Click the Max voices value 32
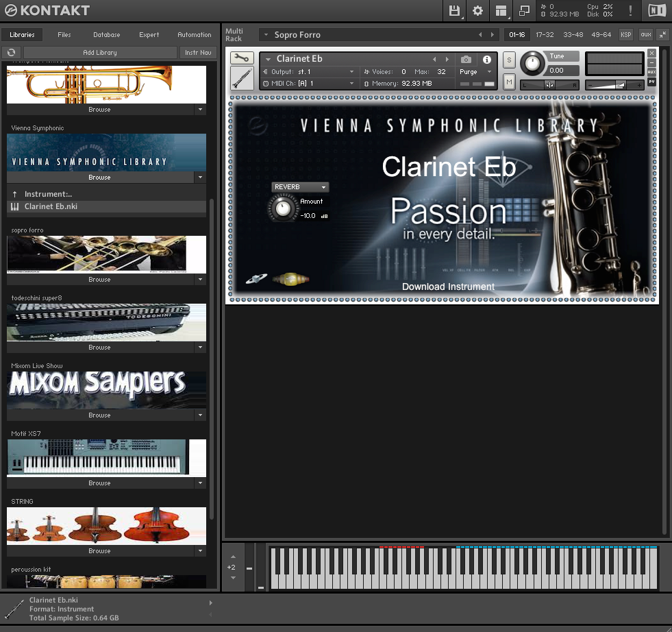Viewport: 672px width, 632px height. point(441,71)
